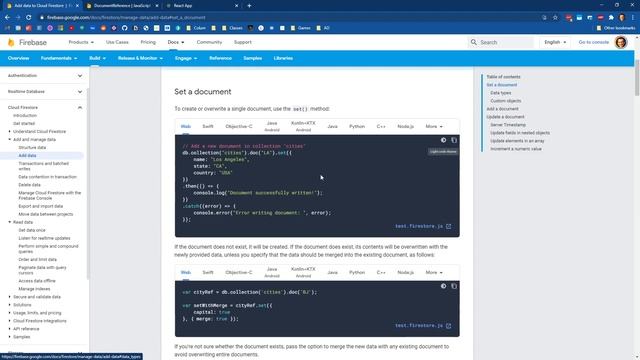Expand the Fundamentals menu
640x360 pixels.
click(x=59, y=58)
